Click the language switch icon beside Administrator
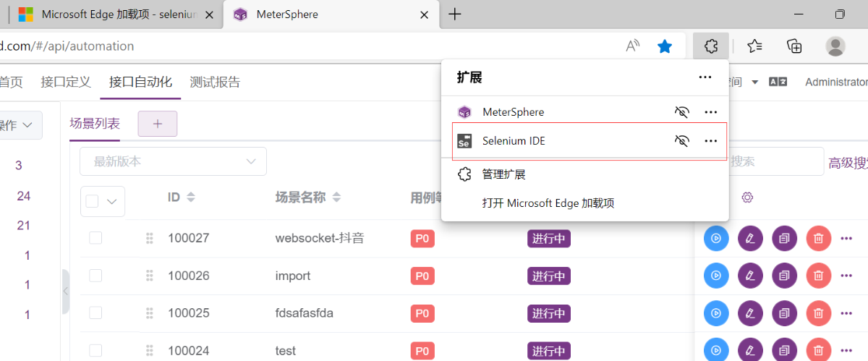Screen dimensions: 868x361 tap(778, 82)
